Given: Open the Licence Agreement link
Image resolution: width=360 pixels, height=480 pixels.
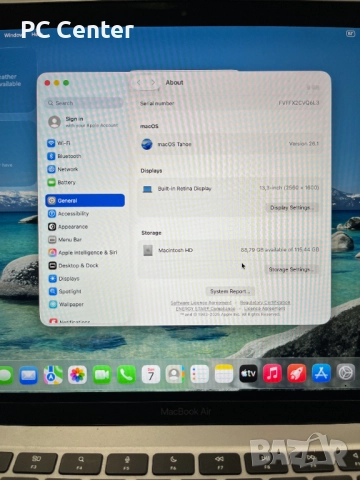Looking at the screenshot, I should pyautogui.click(x=264, y=309).
